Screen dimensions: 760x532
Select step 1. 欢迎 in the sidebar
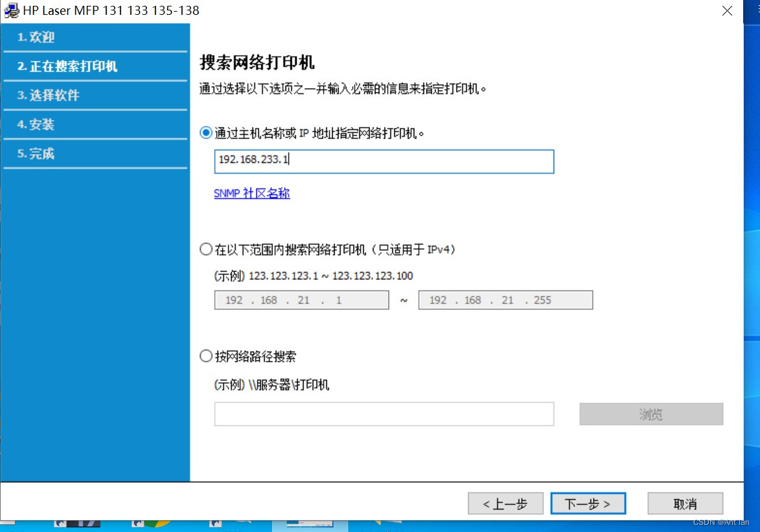pos(95,38)
